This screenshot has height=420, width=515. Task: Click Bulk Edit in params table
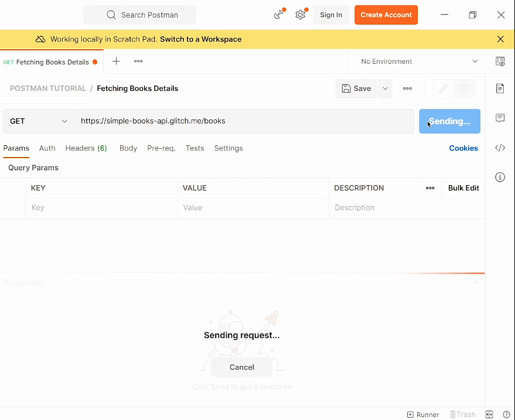coord(463,188)
